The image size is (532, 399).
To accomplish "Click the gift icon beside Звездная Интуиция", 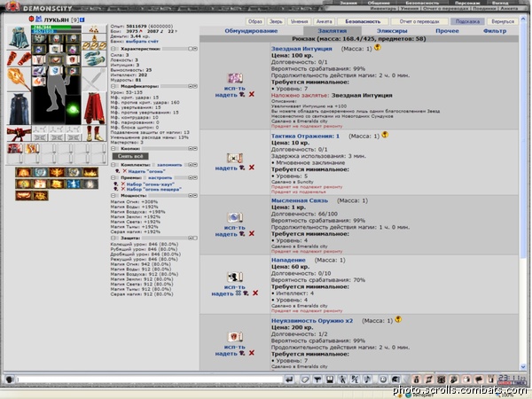I will click(x=378, y=48).
